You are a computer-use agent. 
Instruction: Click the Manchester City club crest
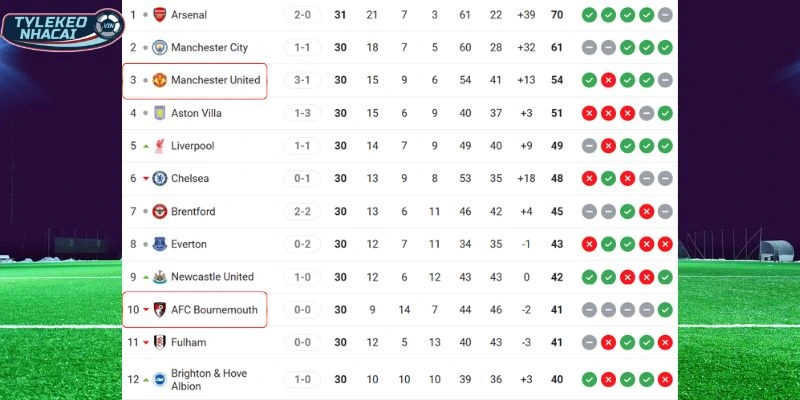coord(159,48)
